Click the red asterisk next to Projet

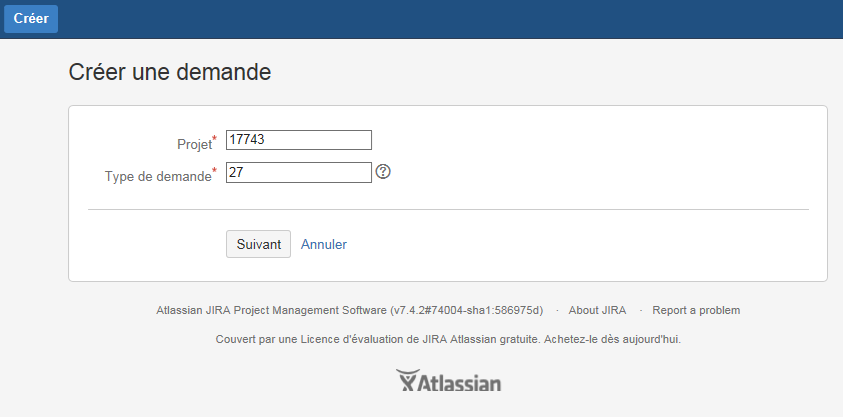215,139
